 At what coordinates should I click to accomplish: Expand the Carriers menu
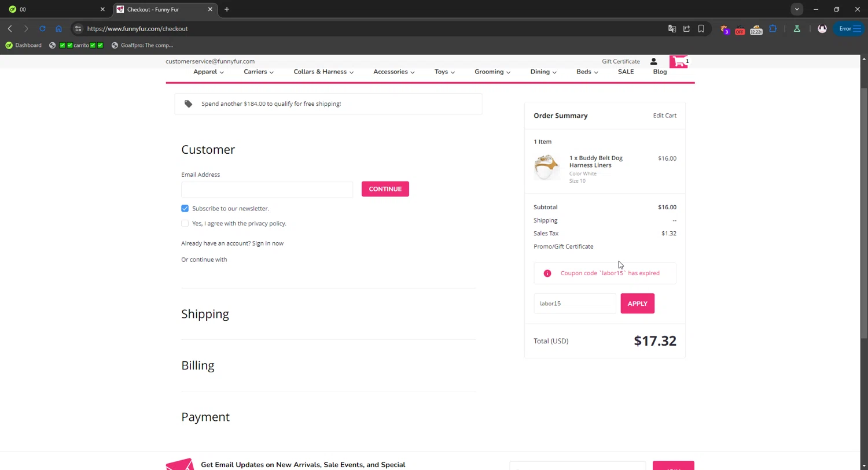click(259, 72)
